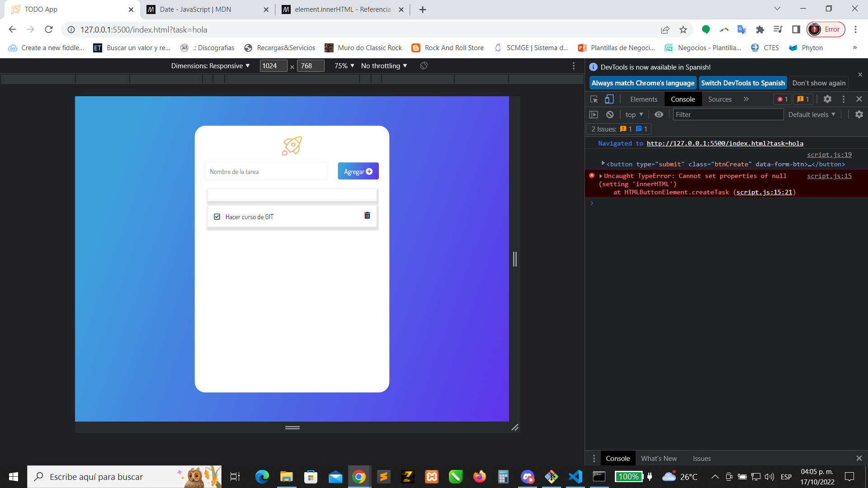Click the viewport width field 1024
This screenshot has width=868, height=488.
point(273,66)
